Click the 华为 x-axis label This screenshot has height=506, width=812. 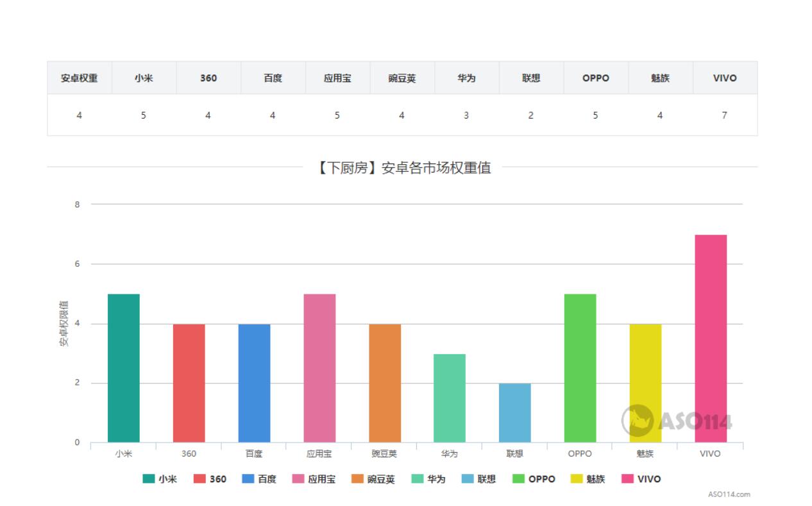point(450,453)
